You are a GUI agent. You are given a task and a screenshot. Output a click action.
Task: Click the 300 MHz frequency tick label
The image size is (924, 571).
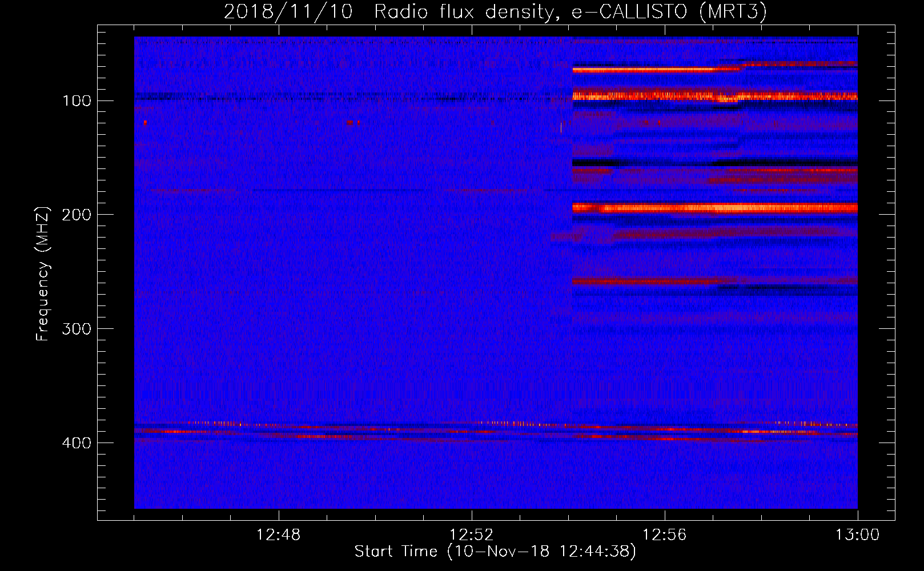77,329
